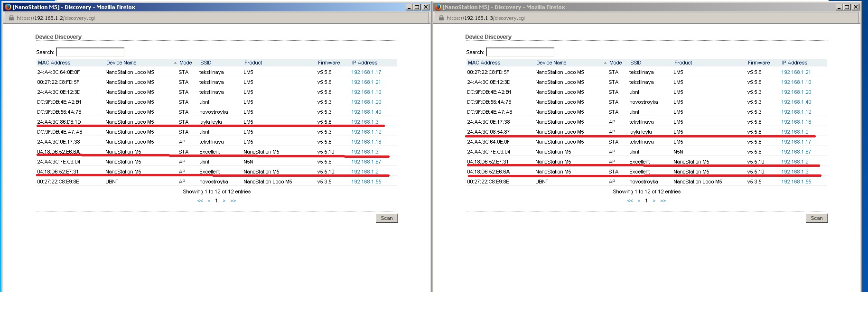Focus the Search field in the right window
This screenshot has height=319, width=868.
tap(520, 52)
